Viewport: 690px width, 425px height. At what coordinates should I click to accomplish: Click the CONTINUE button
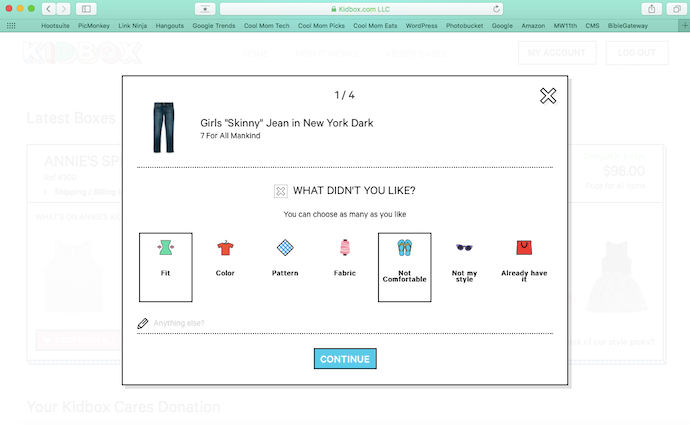[345, 359]
